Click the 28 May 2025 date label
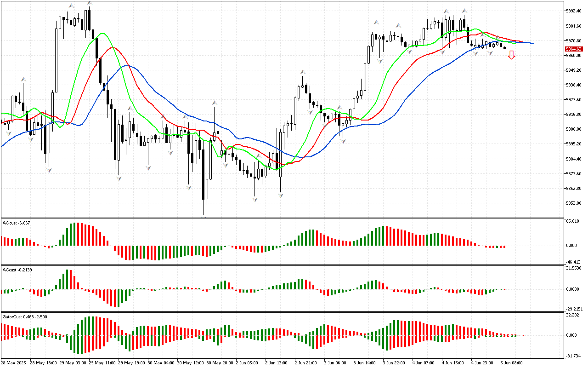Viewport: 588px width, 368px height. (x=15, y=363)
